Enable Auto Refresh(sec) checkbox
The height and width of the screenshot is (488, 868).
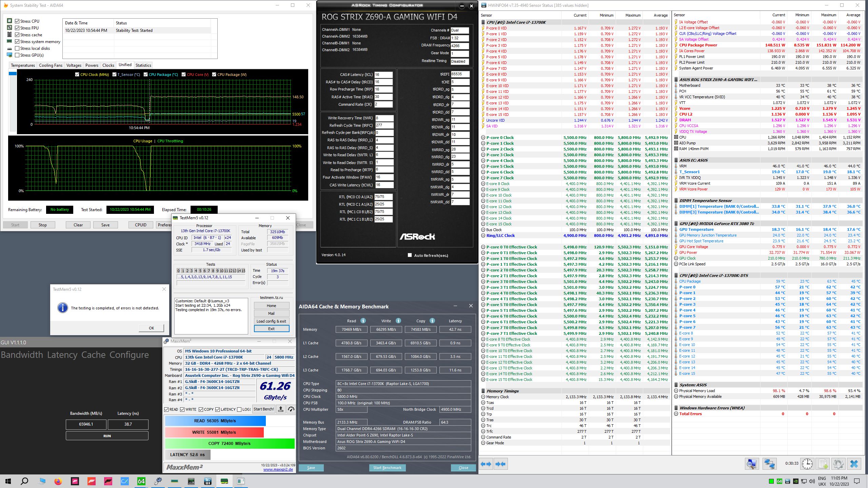(x=410, y=255)
